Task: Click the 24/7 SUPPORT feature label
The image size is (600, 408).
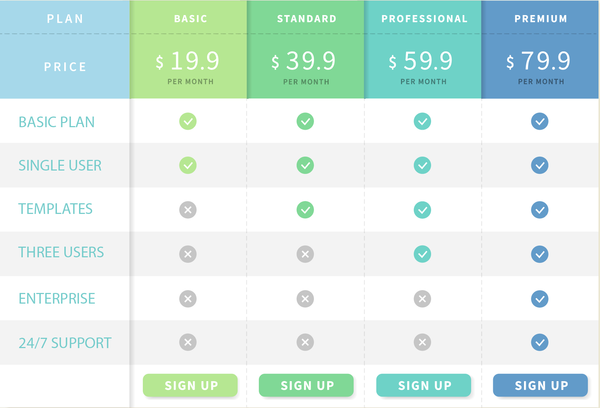Action: pos(65,343)
